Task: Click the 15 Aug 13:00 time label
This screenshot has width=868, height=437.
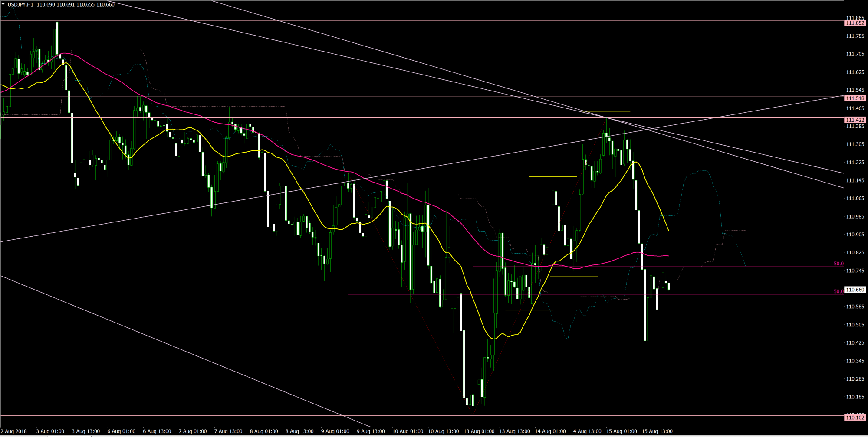Action: tap(657, 431)
